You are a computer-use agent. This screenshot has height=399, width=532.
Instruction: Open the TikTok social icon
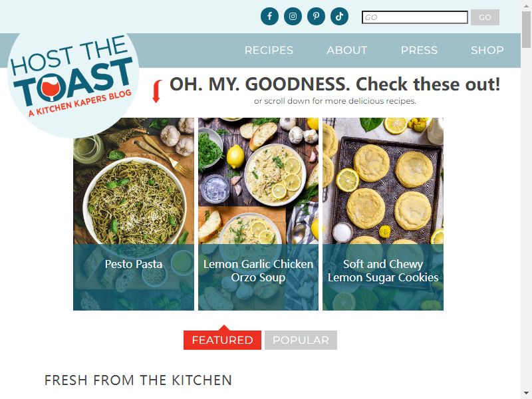(x=339, y=16)
